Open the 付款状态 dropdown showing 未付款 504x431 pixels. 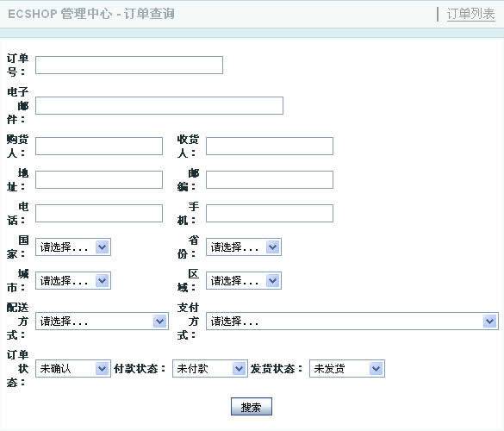210,369
